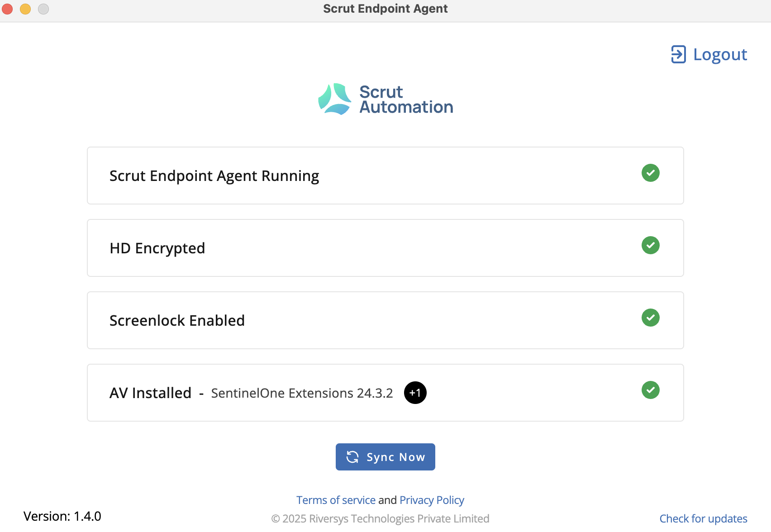Select the Screenlock Enabled status row
This screenshot has height=532, width=771.
tap(385, 320)
